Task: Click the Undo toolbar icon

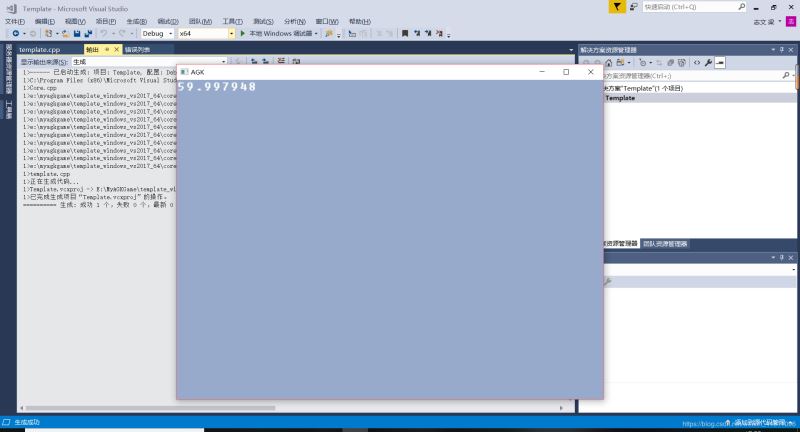Action: click(104, 33)
